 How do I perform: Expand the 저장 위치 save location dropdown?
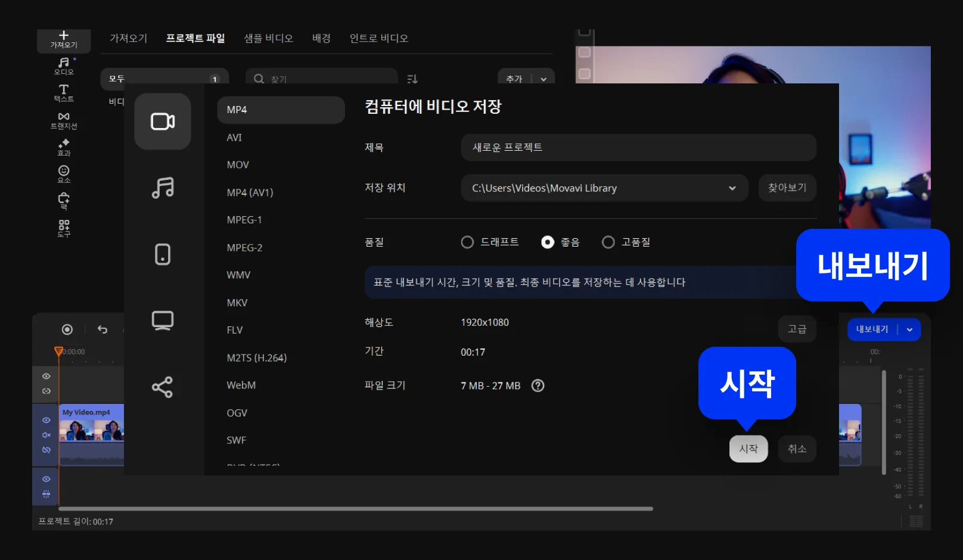coord(732,188)
